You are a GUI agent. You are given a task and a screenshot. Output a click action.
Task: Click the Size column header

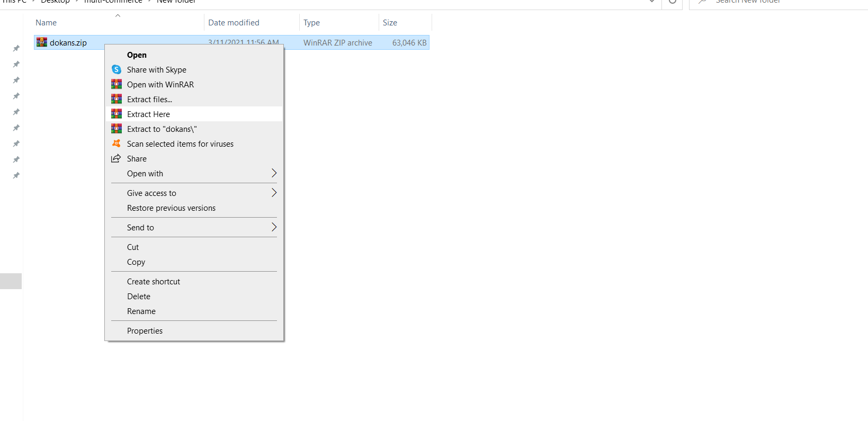(390, 23)
